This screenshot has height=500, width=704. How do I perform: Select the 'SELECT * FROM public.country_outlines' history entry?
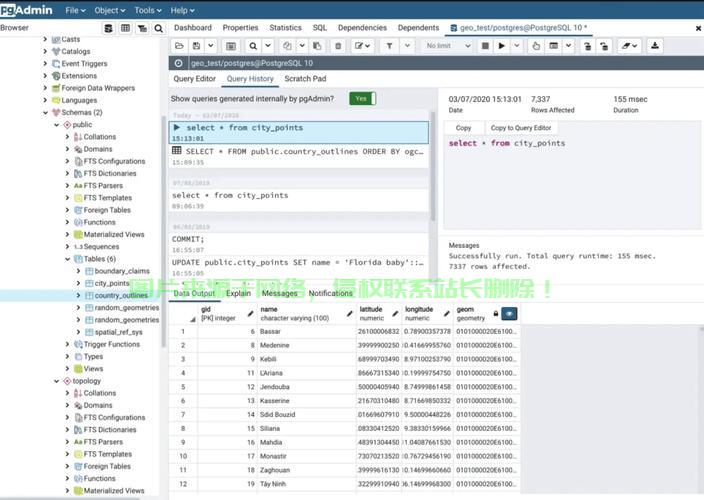pos(298,156)
